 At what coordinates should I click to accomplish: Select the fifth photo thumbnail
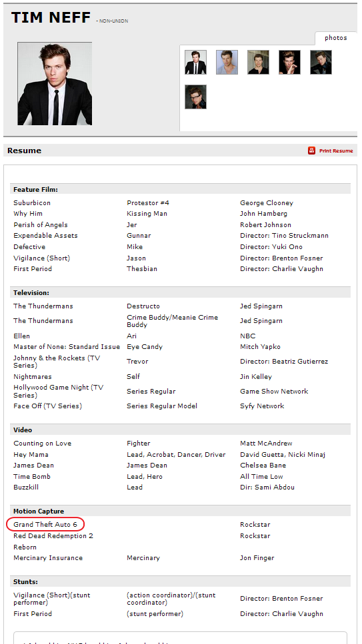click(321, 63)
